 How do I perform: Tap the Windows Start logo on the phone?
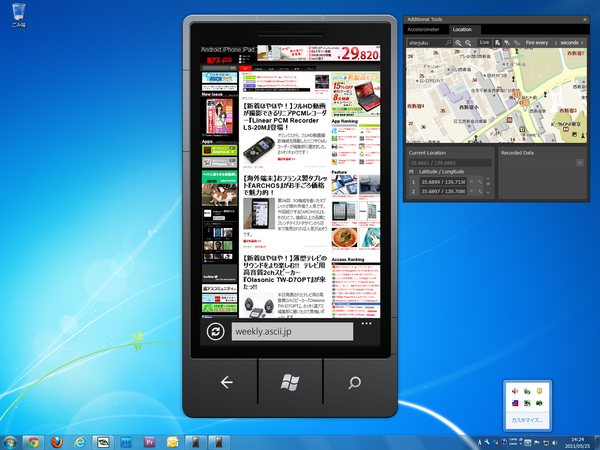[290, 382]
